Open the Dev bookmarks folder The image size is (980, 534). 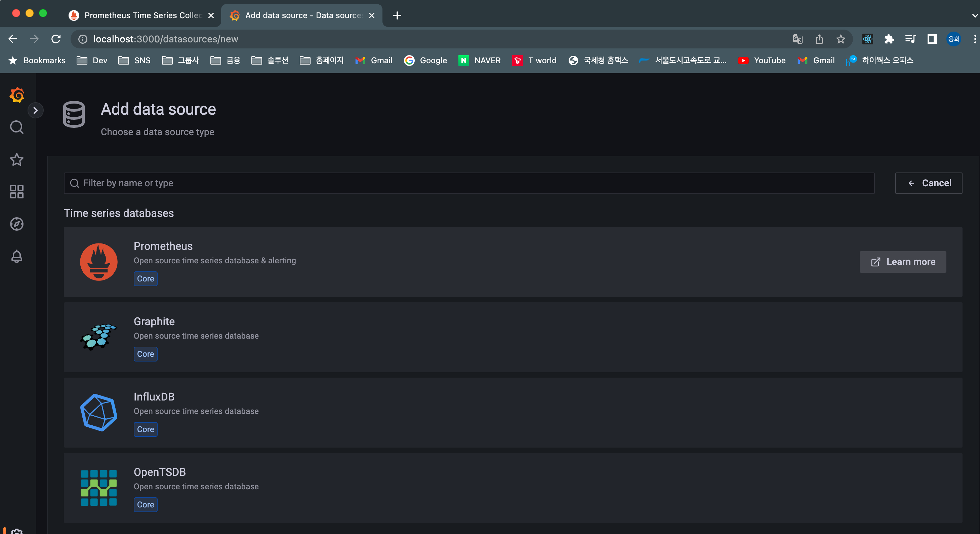pos(92,61)
